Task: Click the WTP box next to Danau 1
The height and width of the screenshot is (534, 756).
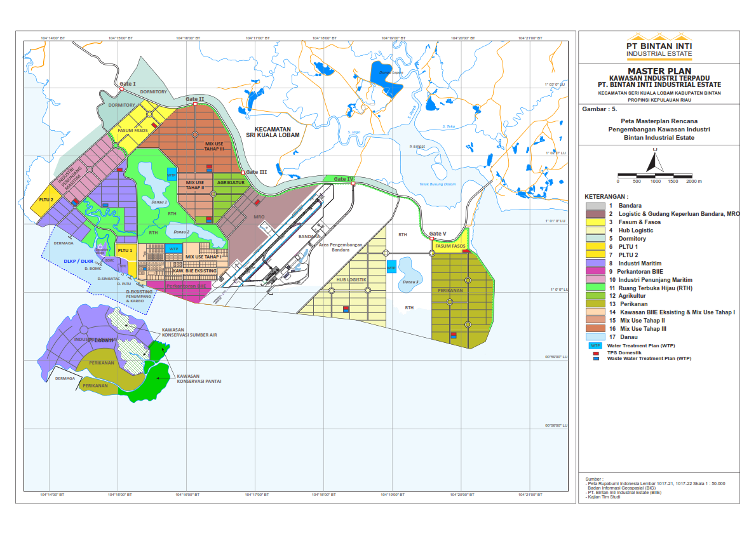Action: pyautogui.click(x=172, y=175)
